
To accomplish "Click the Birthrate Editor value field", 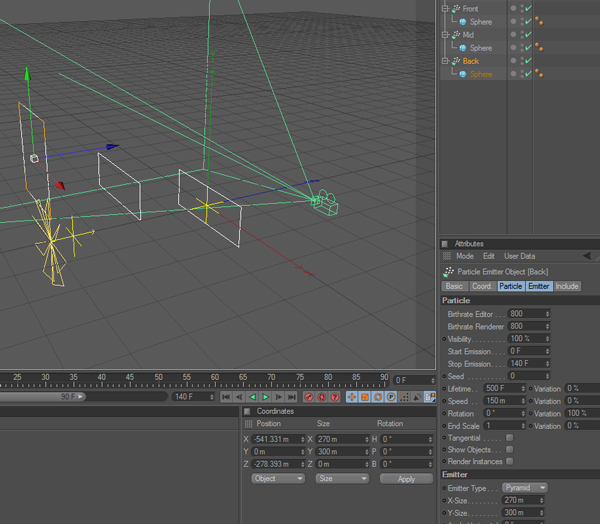I will pyautogui.click(x=526, y=314).
